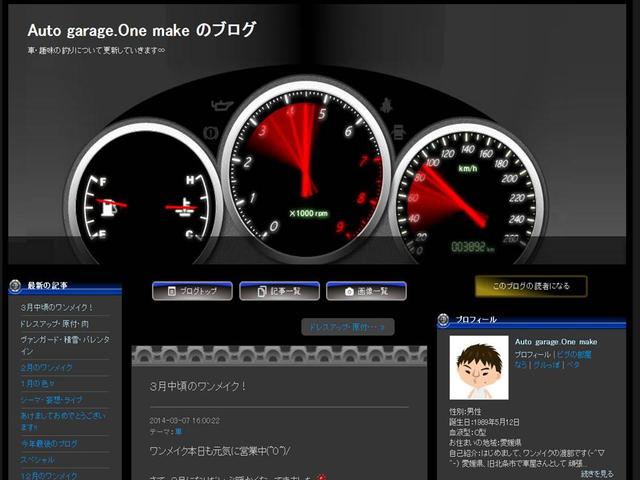Screen dimensions: 640x480
Task: Click the page icon on ブログトップ button
Action: (x=172, y=291)
